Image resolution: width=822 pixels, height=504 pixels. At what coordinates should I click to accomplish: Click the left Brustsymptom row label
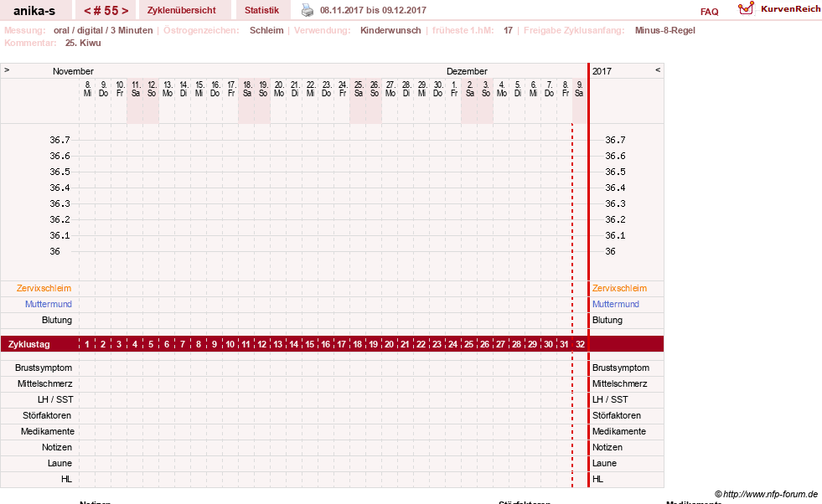pos(44,368)
